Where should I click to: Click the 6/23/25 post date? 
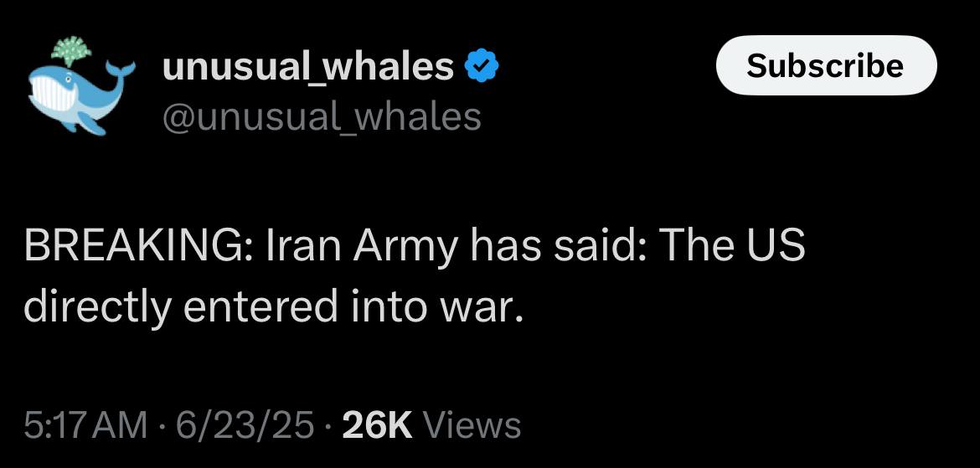click(x=245, y=425)
